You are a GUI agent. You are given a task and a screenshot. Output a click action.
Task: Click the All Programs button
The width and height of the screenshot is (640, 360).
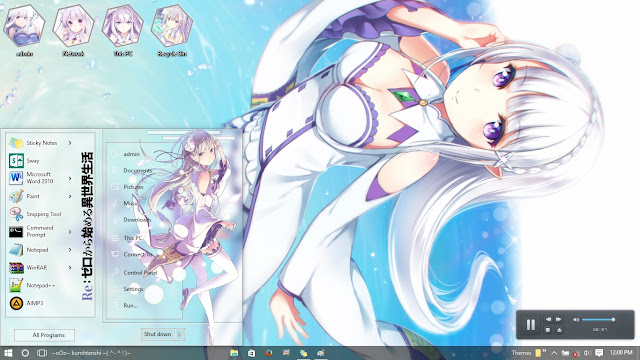point(44,335)
